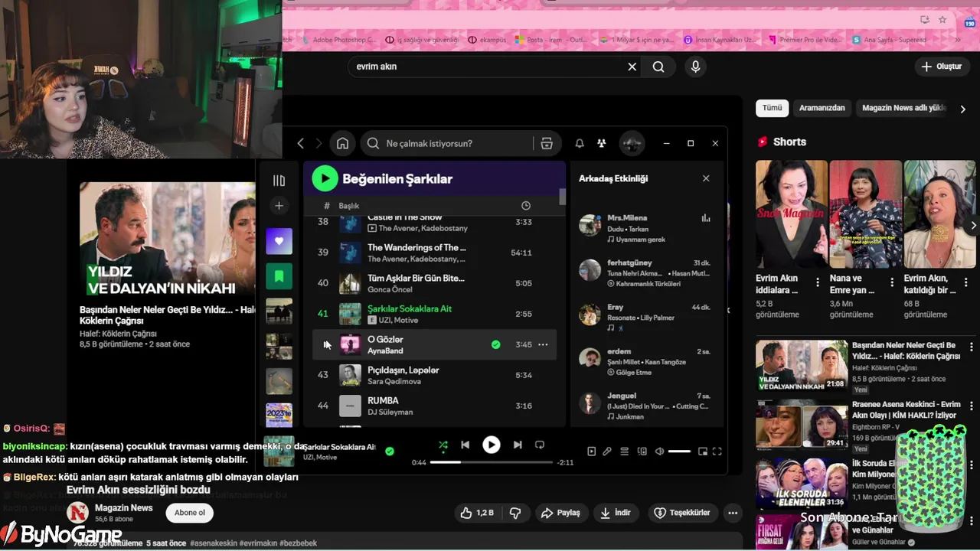
Task: Select Magazin News adlı filter chip
Action: [x=903, y=108]
